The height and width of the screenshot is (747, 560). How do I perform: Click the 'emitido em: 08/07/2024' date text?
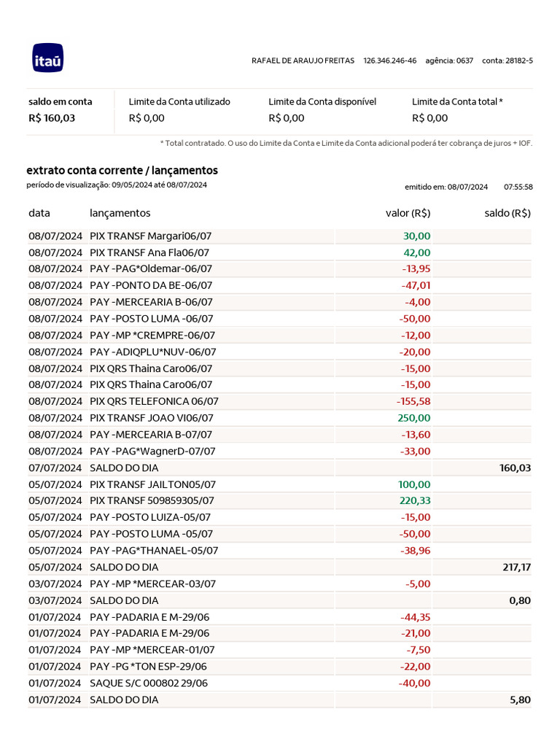point(446,187)
